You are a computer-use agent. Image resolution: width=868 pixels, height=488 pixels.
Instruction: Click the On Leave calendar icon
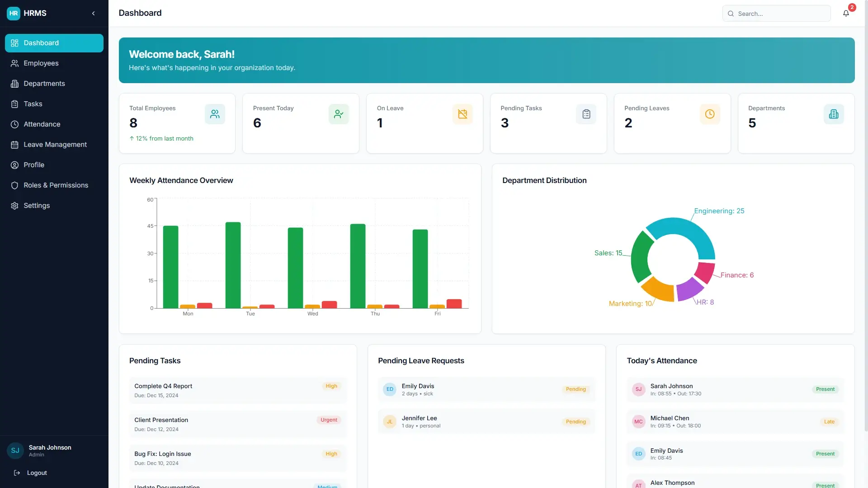(x=462, y=114)
